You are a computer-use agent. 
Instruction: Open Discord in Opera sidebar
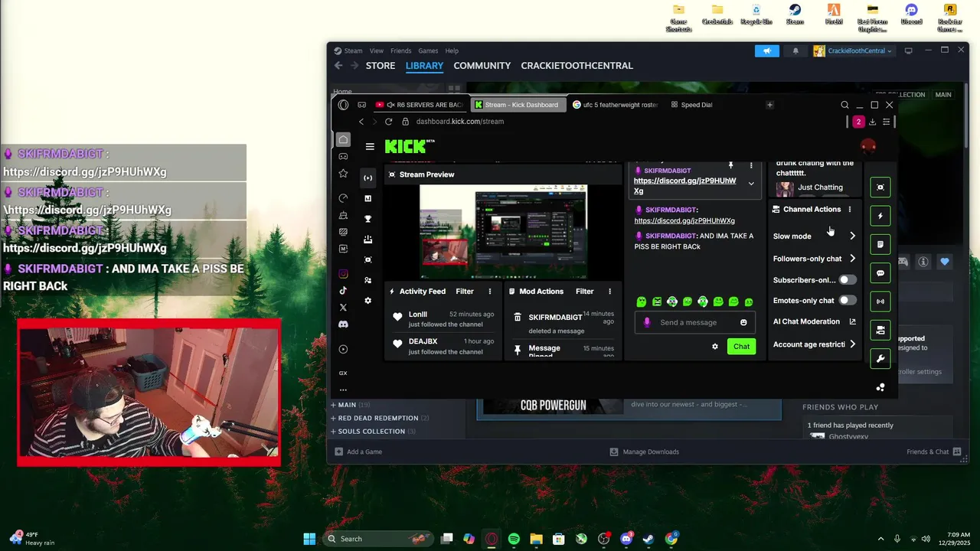(x=343, y=324)
